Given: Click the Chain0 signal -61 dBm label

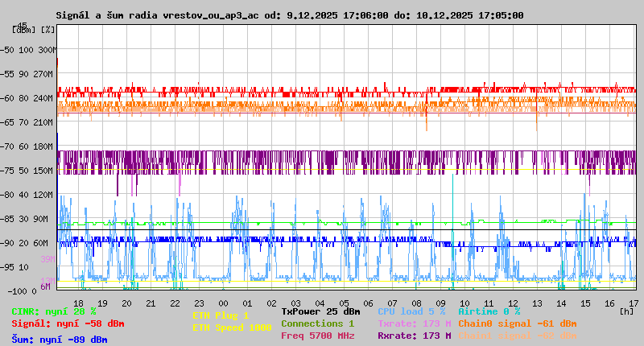Looking at the screenshot, I should [x=518, y=323].
